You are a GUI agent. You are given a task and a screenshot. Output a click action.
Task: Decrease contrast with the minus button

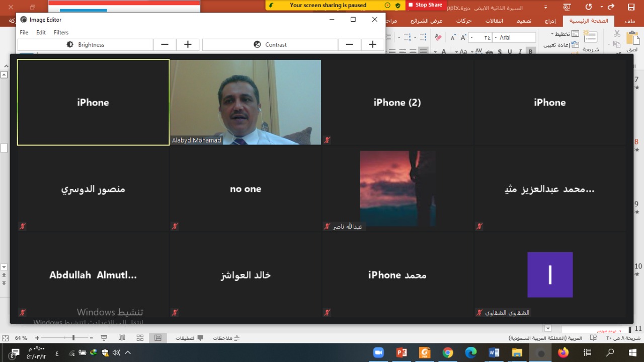pos(349,45)
